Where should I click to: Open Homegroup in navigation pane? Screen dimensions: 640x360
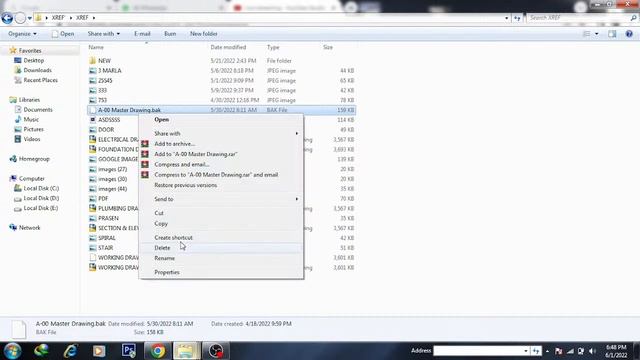(x=34, y=159)
